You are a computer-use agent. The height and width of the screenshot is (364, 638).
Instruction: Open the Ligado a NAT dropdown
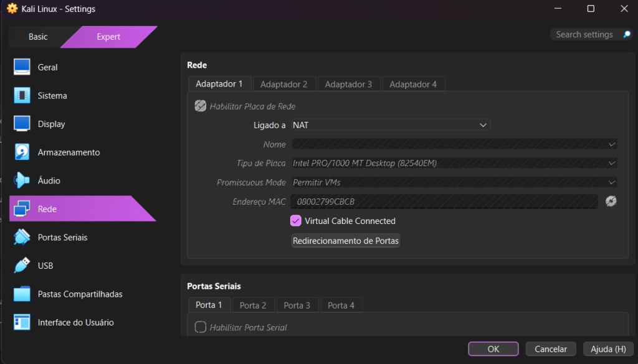391,125
